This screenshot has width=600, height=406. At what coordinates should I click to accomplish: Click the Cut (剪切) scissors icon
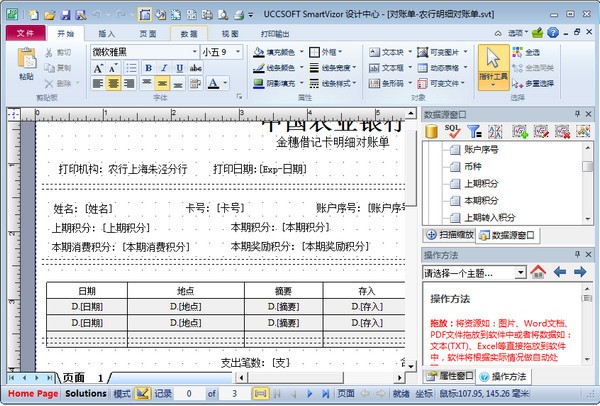pos(49,52)
